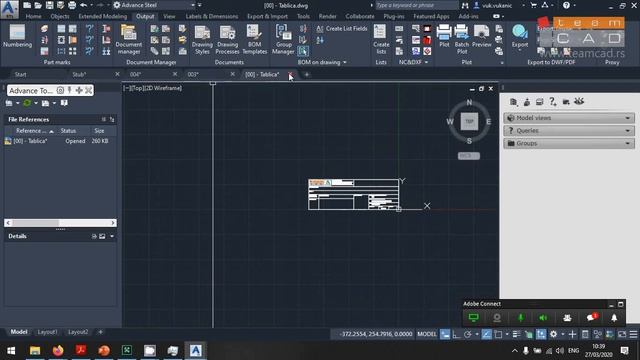
Task: Expand NC&DXF panel dropdown
Action: click(427, 62)
